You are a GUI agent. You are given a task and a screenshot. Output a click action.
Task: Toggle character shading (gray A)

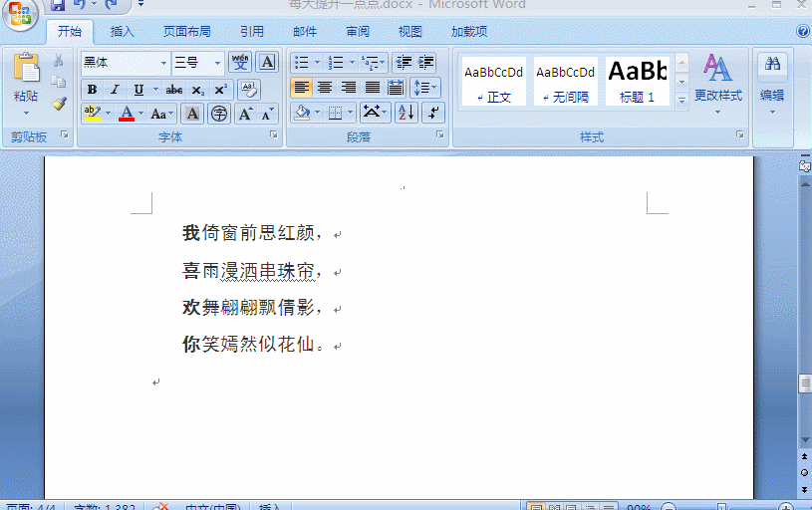coord(192,114)
